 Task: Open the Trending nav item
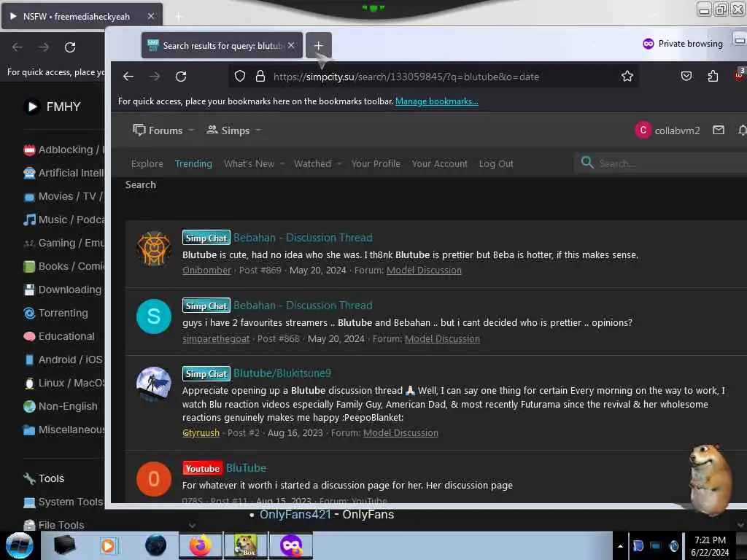pyautogui.click(x=193, y=163)
